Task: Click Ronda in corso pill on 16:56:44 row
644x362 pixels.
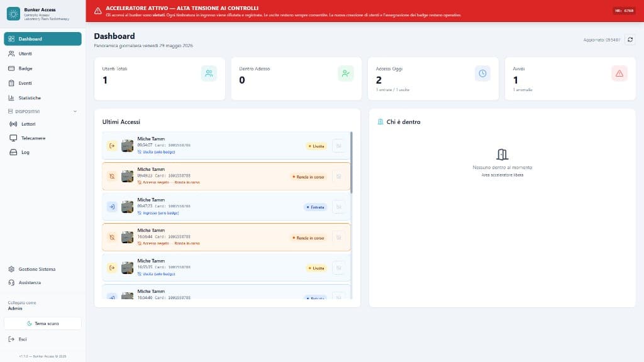Action: [x=308, y=238]
